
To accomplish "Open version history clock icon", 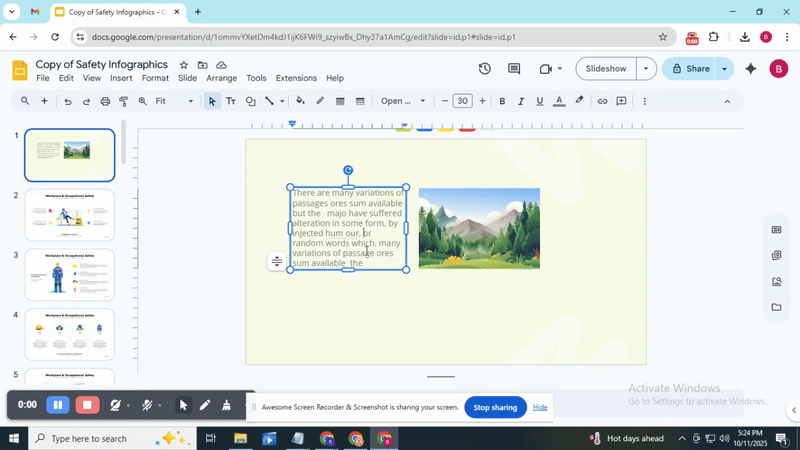I will pyautogui.click(x=485, y=69).
